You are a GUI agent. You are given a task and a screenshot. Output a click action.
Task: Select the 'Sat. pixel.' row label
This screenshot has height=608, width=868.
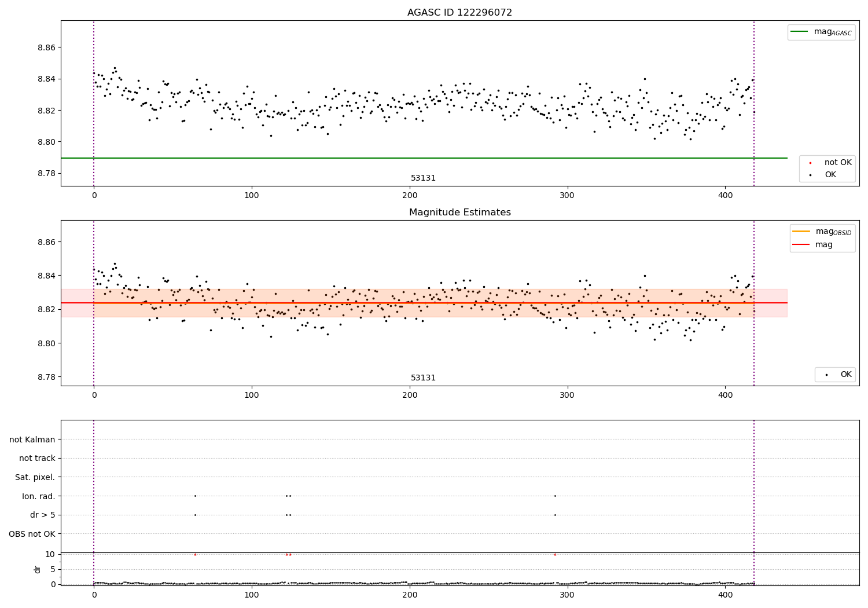(35, 477)
